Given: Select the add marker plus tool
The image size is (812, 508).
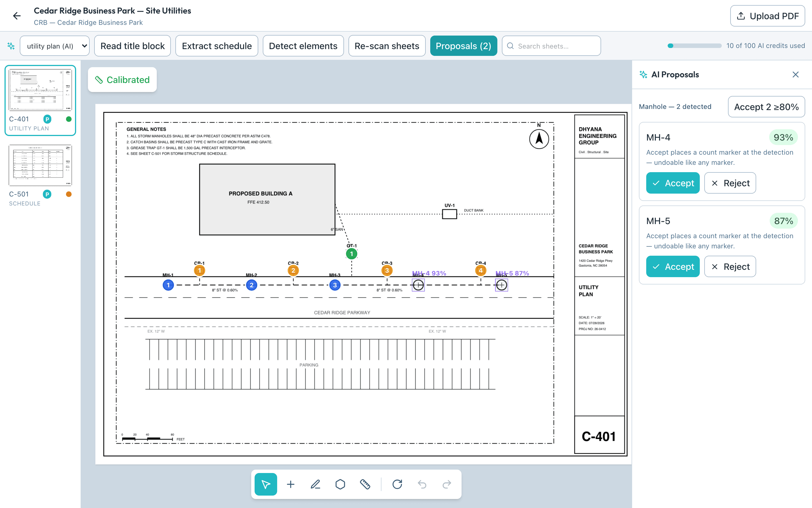Looking at the screenshot, I should (291, 485).
